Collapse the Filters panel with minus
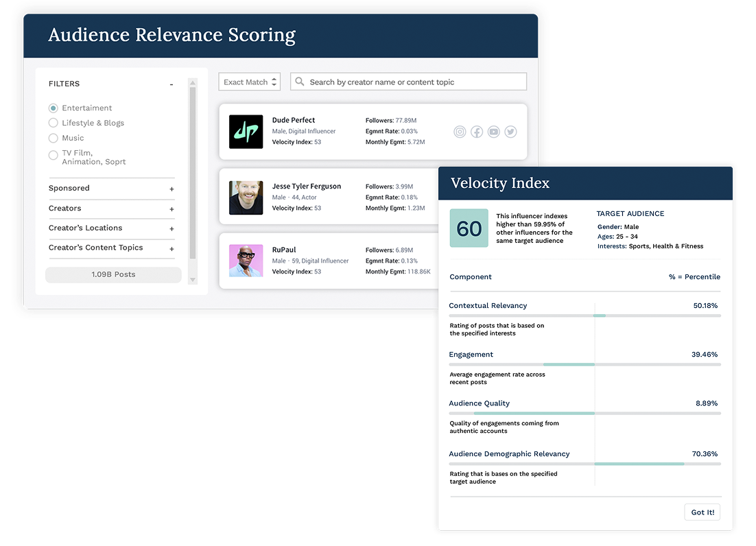The height and width of the screenshot is (546, 756). pos(172,84)
